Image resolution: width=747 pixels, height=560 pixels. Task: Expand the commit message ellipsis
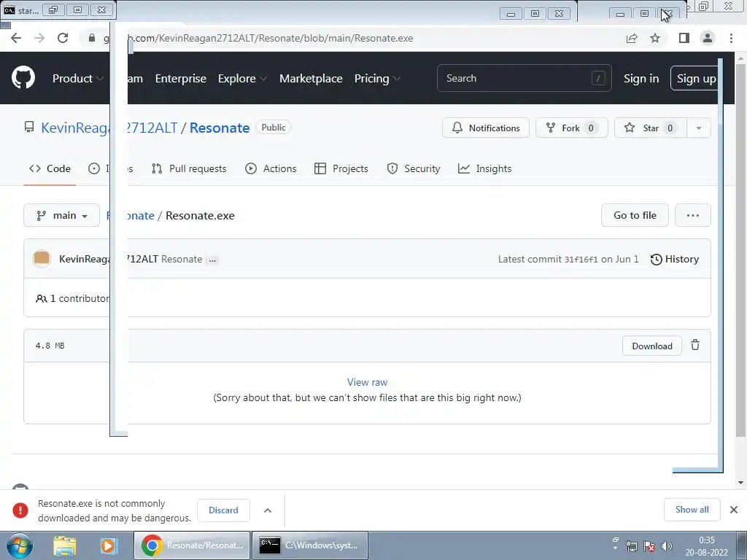[x=212, y=260]
